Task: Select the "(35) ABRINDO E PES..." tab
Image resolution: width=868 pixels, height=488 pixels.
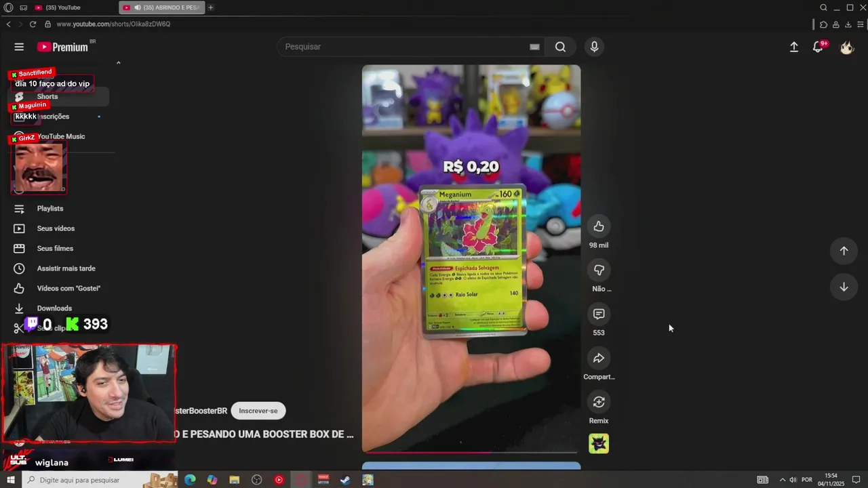Action: pyautogui.click(x=161, y=7)
